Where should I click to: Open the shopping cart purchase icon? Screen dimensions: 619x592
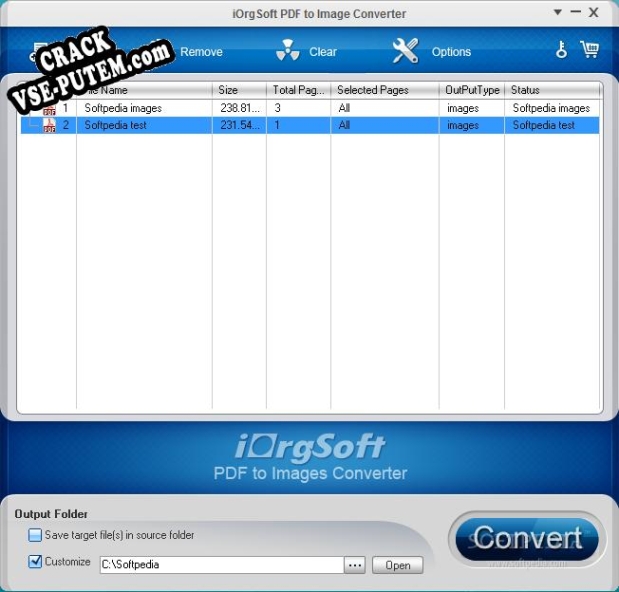(589, 50)
